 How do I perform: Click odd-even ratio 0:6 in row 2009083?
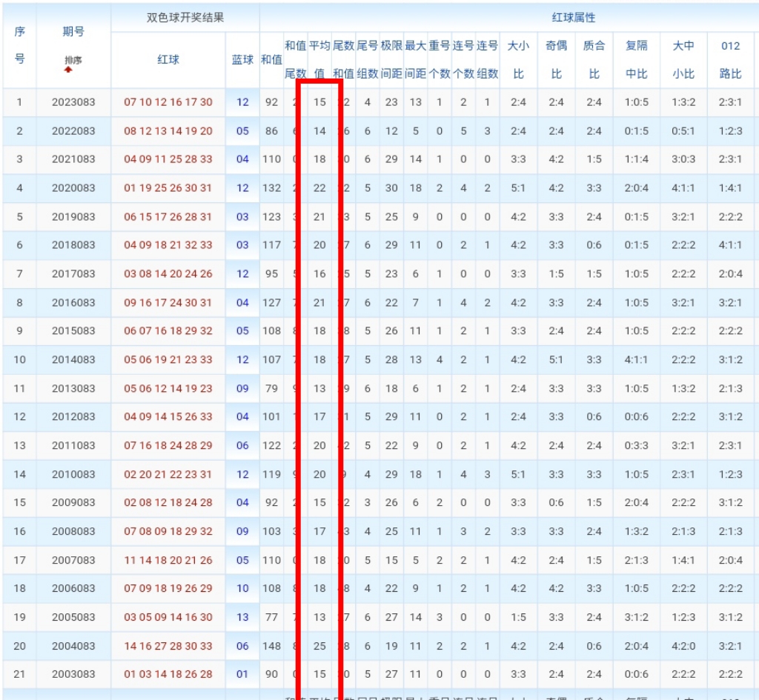click(x=556, y=502)
